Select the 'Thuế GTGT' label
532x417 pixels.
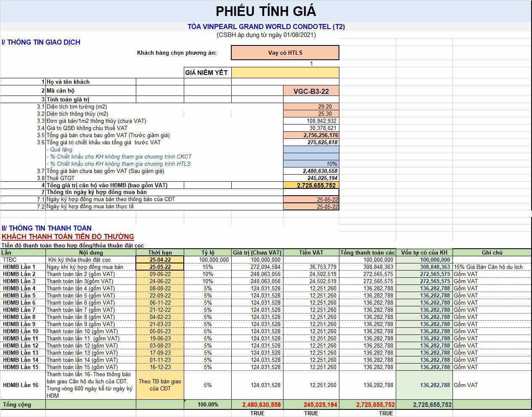(61, 178)
